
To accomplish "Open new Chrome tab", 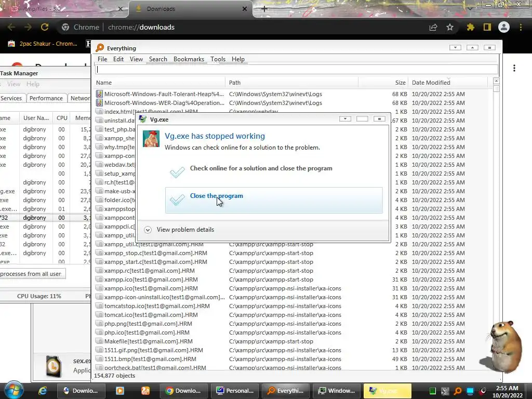I will click(264, 9).
